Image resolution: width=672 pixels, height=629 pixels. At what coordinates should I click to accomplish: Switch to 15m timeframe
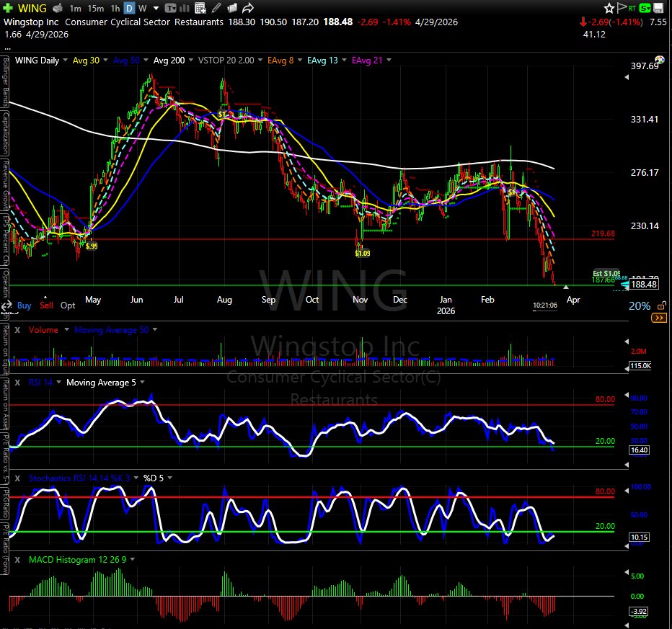tap(96, 8)
